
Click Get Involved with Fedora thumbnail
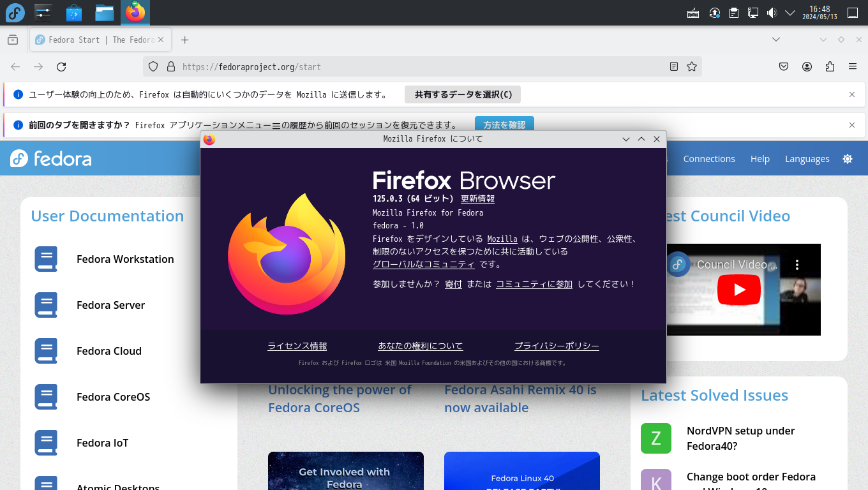(x=346, y=471)
